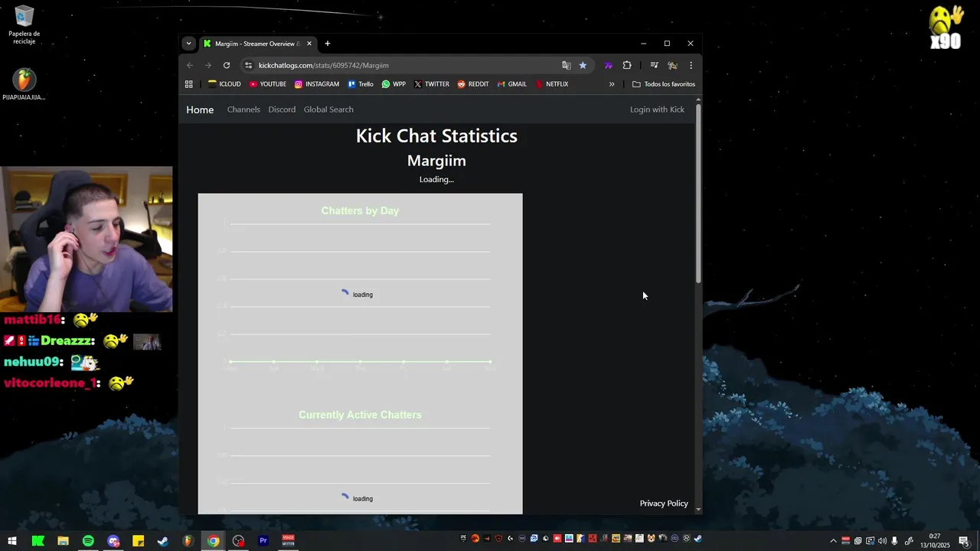
Task: Go to Home in site navbar
Action: pyautogui.click(x=200, y=109)
